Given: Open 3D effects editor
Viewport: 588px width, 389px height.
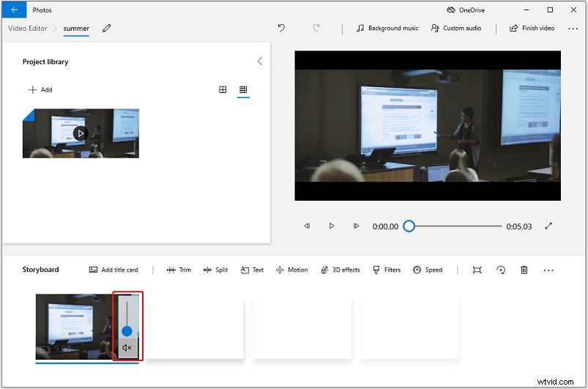Looking at the screenshot, I should pyautogui.click(x=340, y=270).
